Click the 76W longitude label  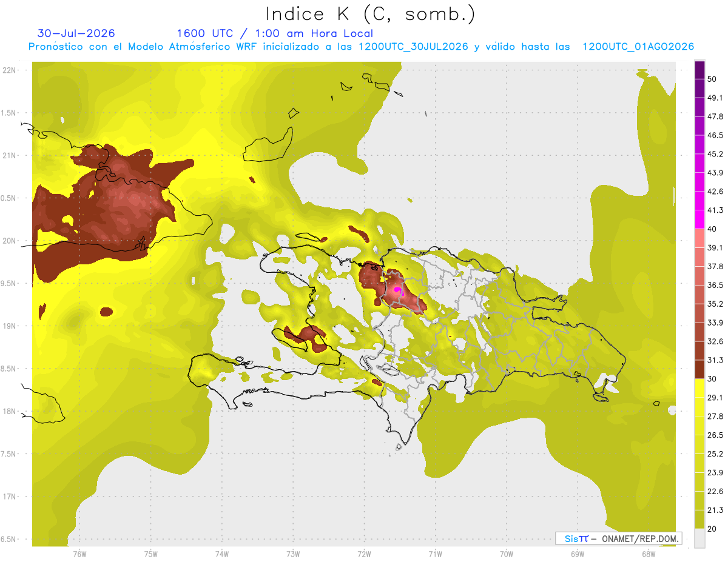(x=79, y=554)
